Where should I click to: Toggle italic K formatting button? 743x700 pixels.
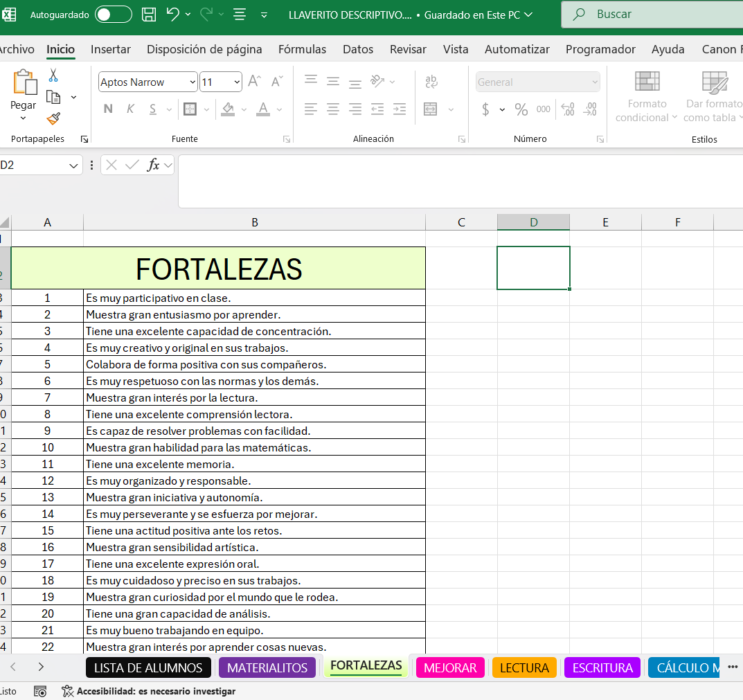point(130,109)
